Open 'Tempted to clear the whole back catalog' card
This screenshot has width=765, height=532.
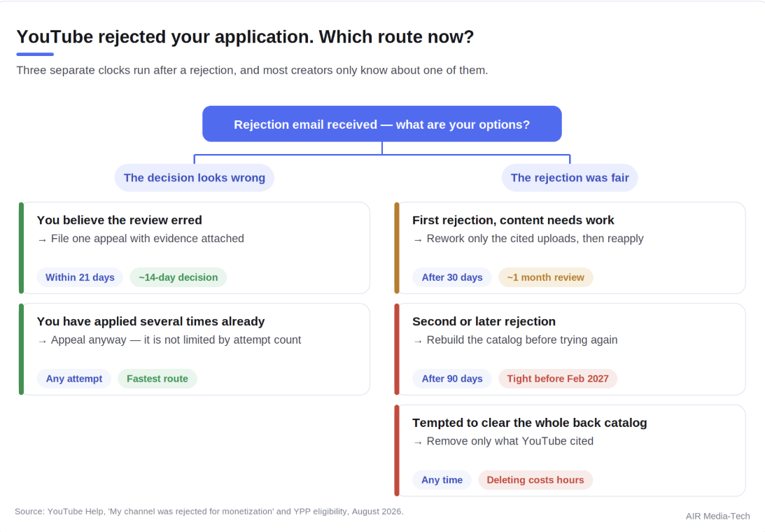pos(570,451)
